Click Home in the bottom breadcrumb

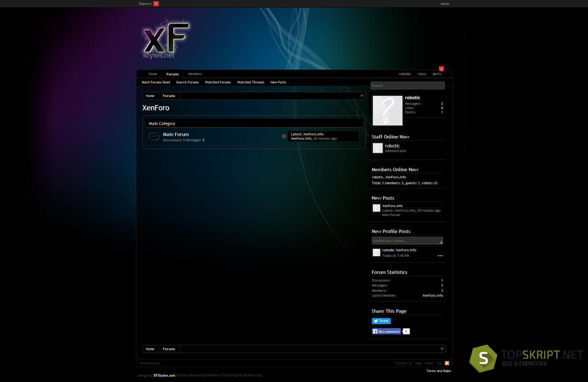coord(150,349)
